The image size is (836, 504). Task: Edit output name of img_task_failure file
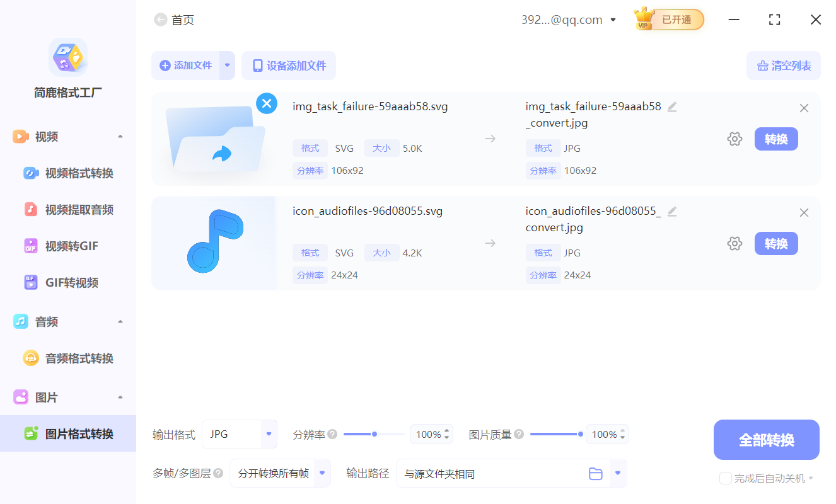(x=672, y=107)
